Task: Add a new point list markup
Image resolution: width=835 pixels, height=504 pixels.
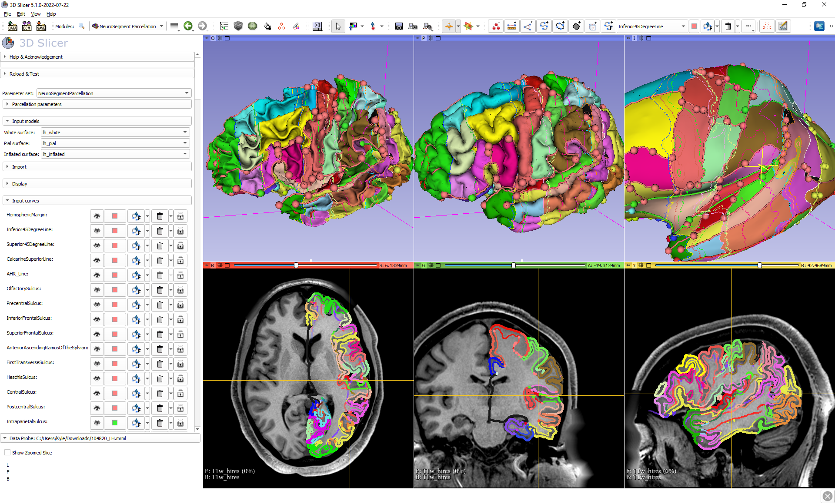Action: pyautogui.click(x=496, y=26)
